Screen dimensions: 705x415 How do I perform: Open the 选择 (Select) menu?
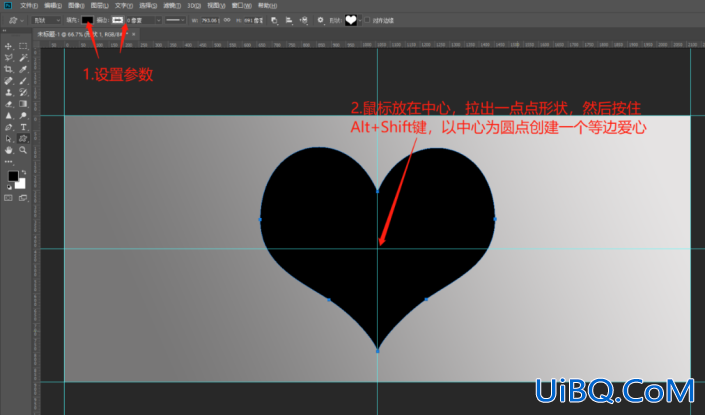point(148,5)
